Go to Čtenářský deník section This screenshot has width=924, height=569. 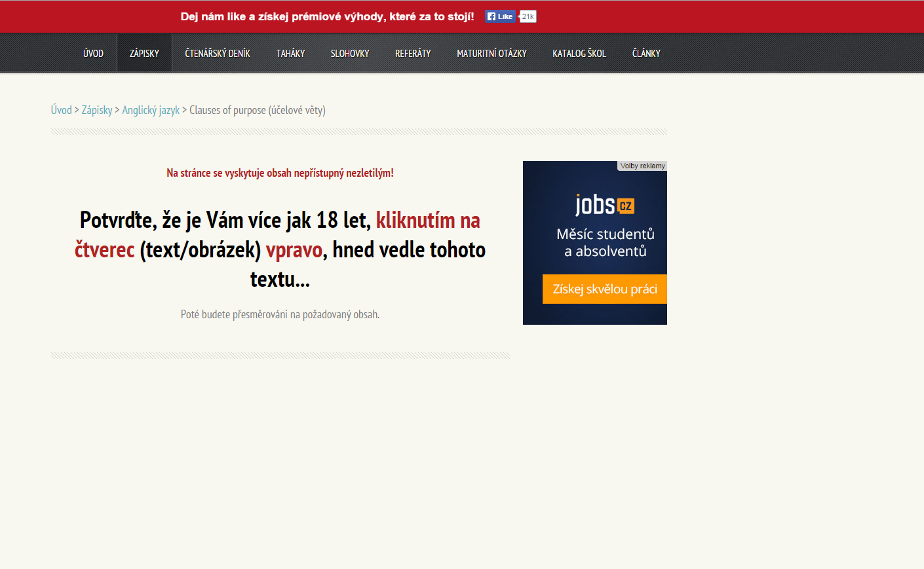coord(218,53)
